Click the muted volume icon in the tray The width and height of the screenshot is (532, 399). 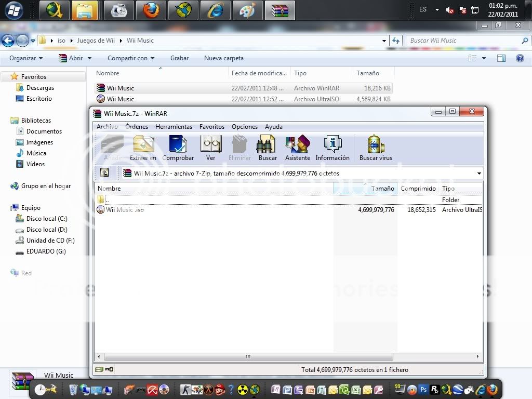[450, 10]
